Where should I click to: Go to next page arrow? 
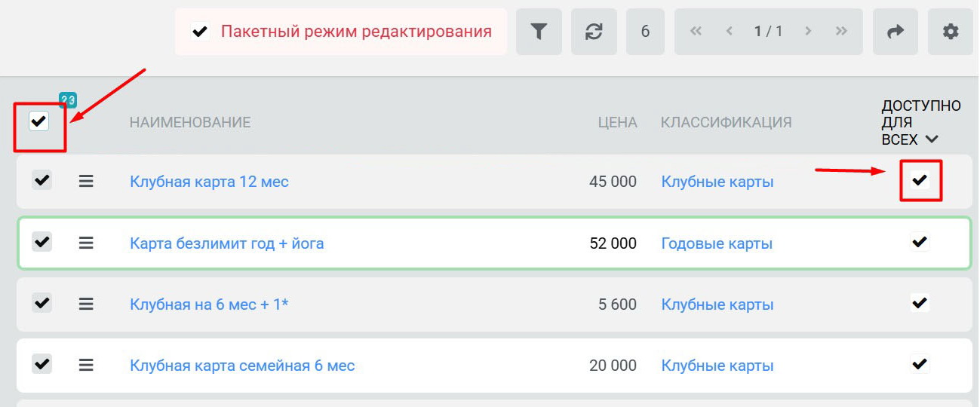click(808, 32)
